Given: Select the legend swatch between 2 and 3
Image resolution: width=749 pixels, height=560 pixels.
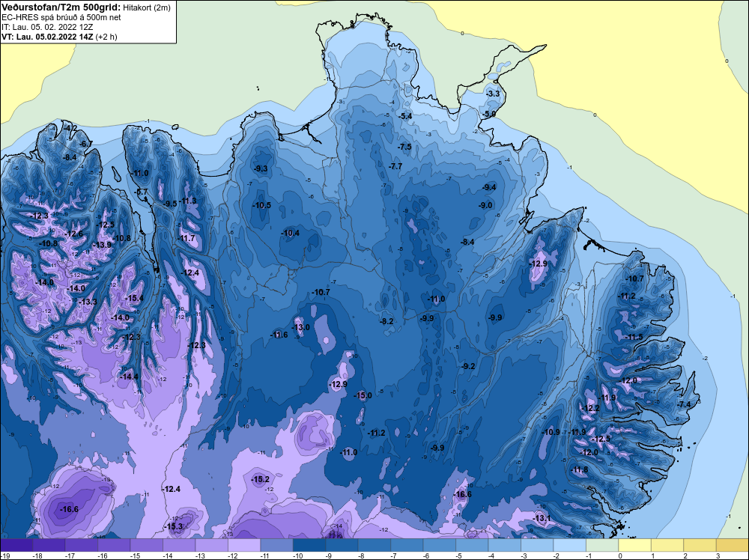Looking at the screenshot, I should (700, 545).
